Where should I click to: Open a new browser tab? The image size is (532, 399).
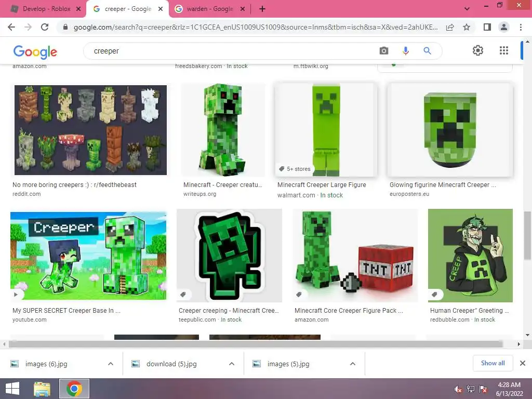pos(262,9)
